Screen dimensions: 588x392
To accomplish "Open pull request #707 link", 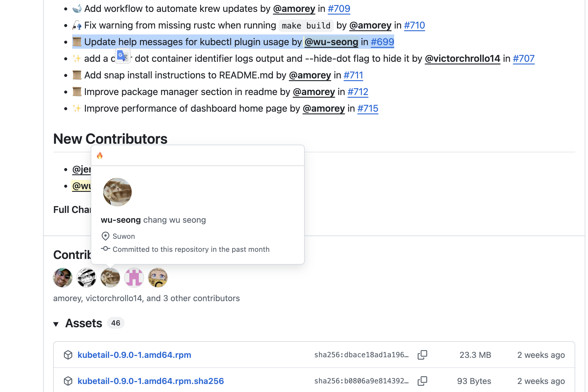I will 523,59.
